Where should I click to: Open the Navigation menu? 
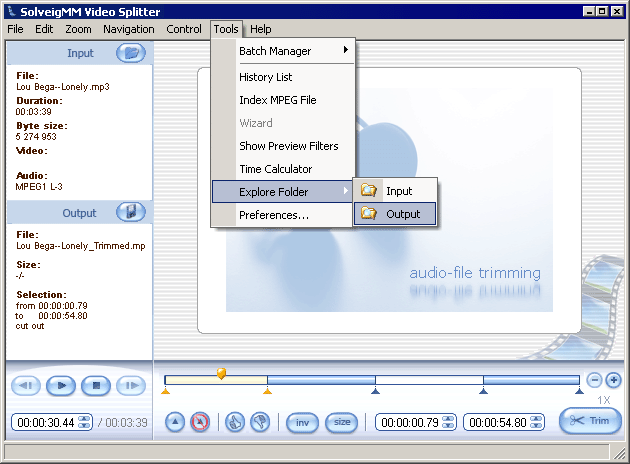click(x=129, y=29)
